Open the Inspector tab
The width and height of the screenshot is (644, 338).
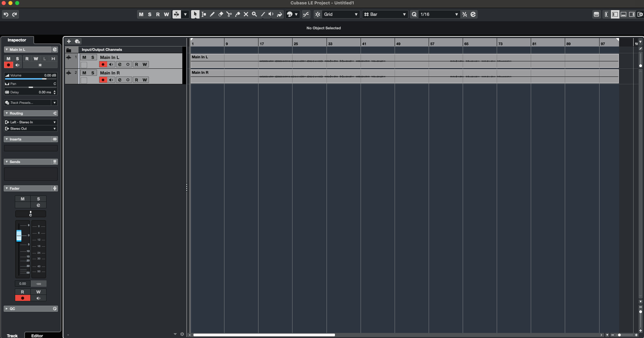17,40
